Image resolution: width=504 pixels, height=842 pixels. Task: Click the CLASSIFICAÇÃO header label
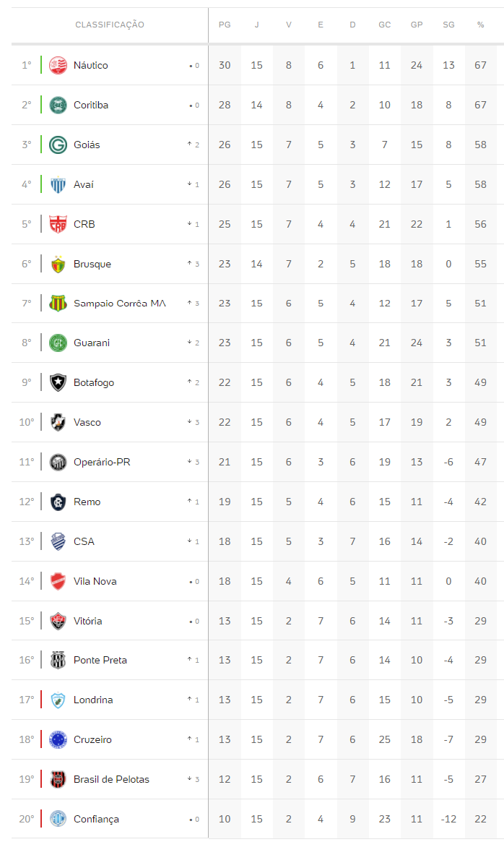coord(110,25)
